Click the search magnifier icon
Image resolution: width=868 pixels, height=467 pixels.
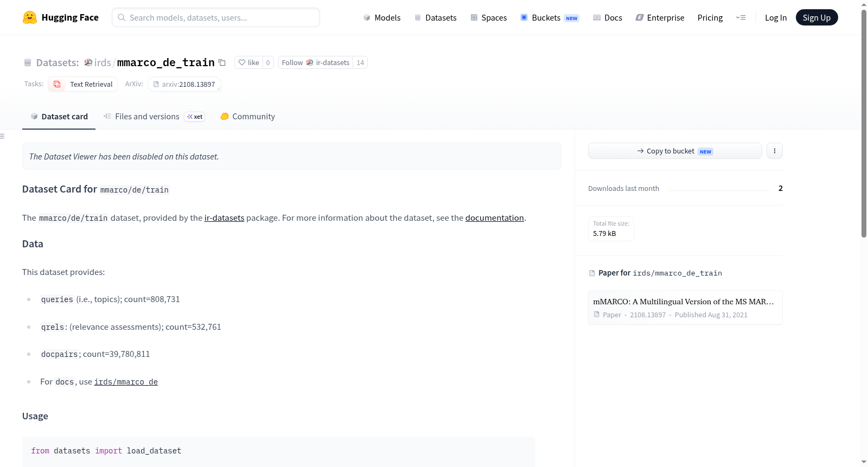point(122,17)
